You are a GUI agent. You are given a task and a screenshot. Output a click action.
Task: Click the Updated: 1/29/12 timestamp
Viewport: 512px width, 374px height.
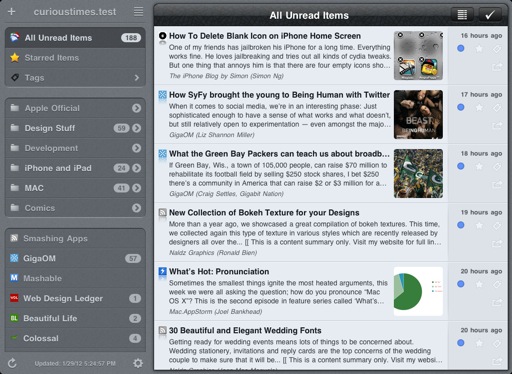pyautogui.click(x=75, y=363)
